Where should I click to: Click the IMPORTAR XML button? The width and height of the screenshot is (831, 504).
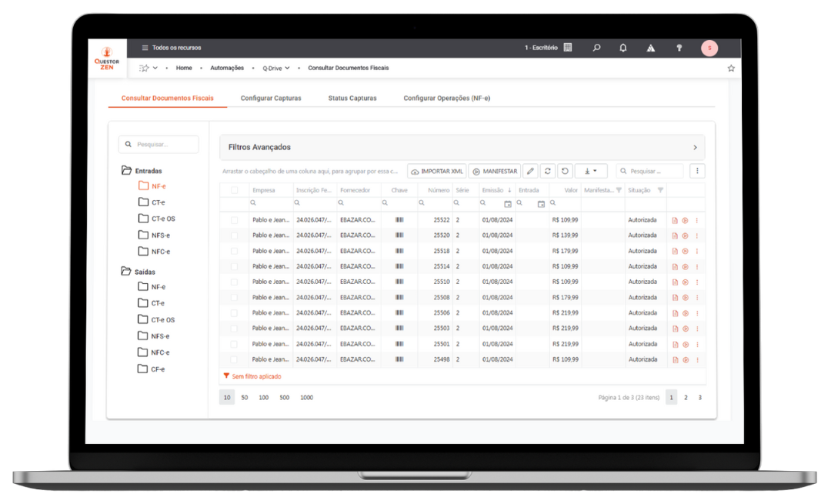(437, 171)
